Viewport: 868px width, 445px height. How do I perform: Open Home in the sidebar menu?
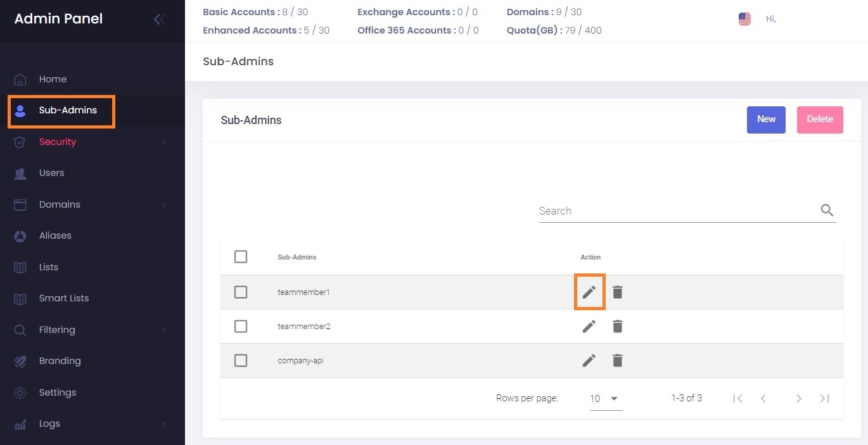(53, 79)
